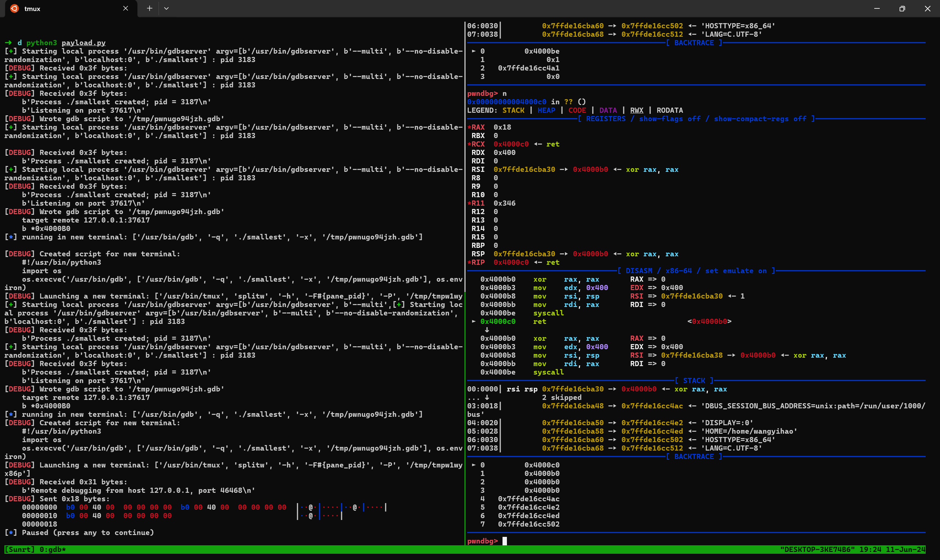Click the current 'ret' instruction at 0x4000c0
This screenshot has width=940, height=560.
[x=539, y=322]
